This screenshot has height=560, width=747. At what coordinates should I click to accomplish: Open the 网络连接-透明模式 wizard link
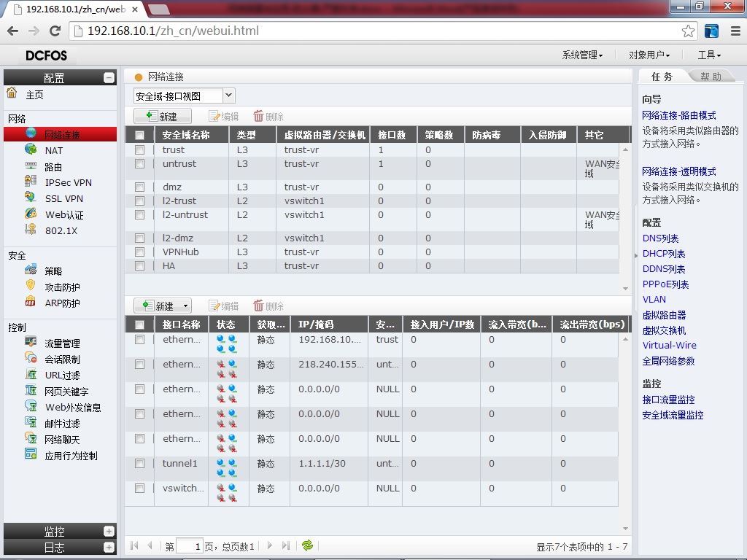(679, 171)
